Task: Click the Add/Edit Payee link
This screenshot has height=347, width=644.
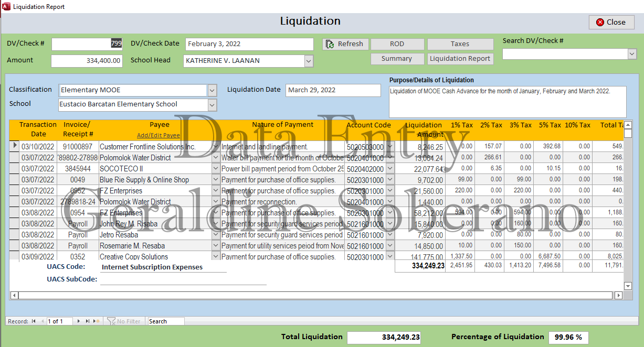Action: point(159,135)
